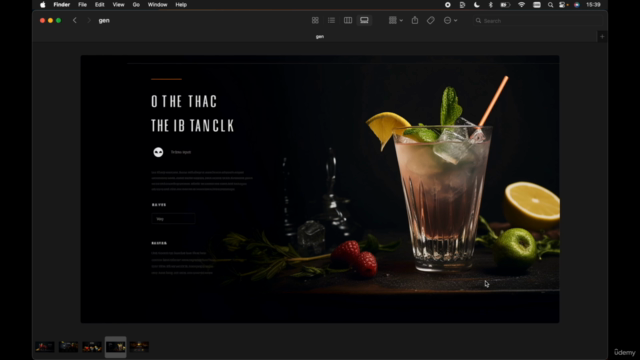
Task: Open the Apple menu
Action: click(x=43, y=5)
